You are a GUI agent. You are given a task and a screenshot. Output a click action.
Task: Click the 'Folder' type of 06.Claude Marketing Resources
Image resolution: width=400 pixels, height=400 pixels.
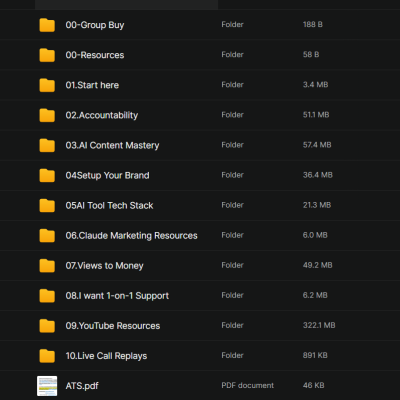click(x=232, y=235)
